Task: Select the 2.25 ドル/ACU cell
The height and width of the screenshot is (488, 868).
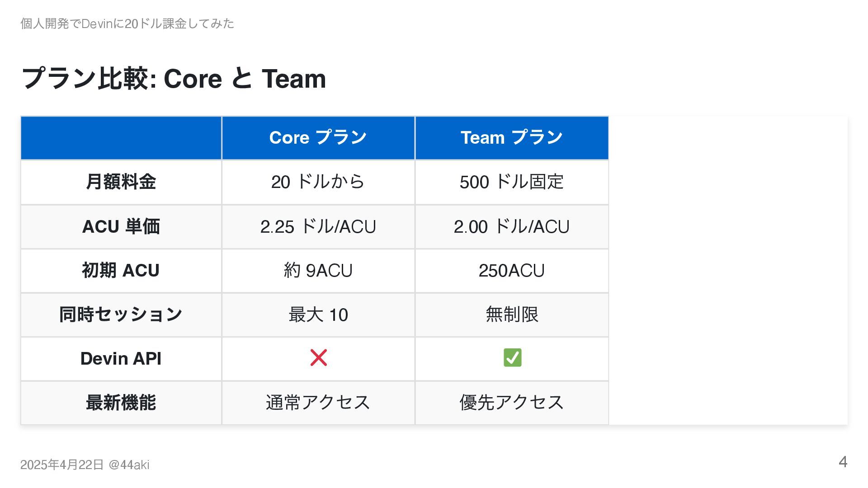Action: coord(318,226)
